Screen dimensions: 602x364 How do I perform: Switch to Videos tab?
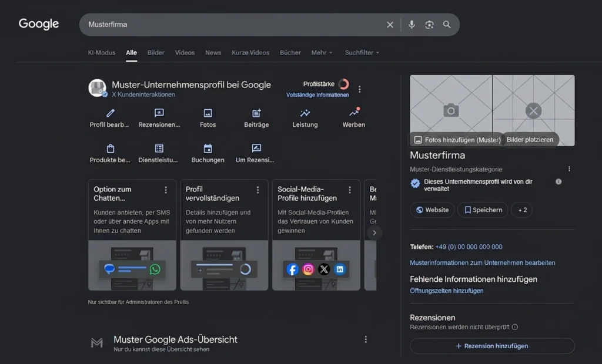pos(185,53)
